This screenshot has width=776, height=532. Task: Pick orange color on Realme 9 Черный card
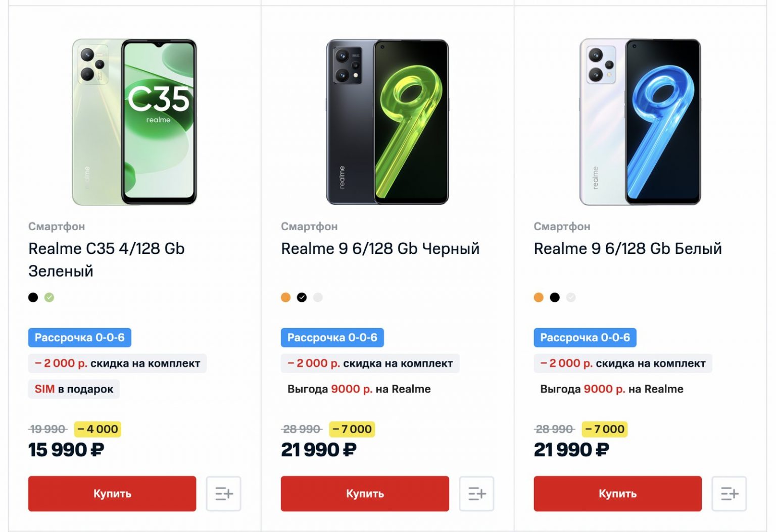click(286, 297)
